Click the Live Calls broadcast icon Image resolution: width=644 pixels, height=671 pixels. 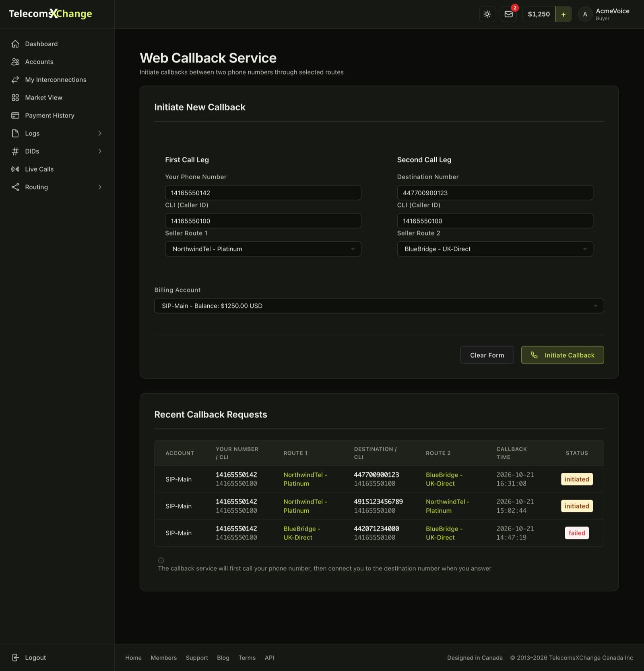pos(15,169)
